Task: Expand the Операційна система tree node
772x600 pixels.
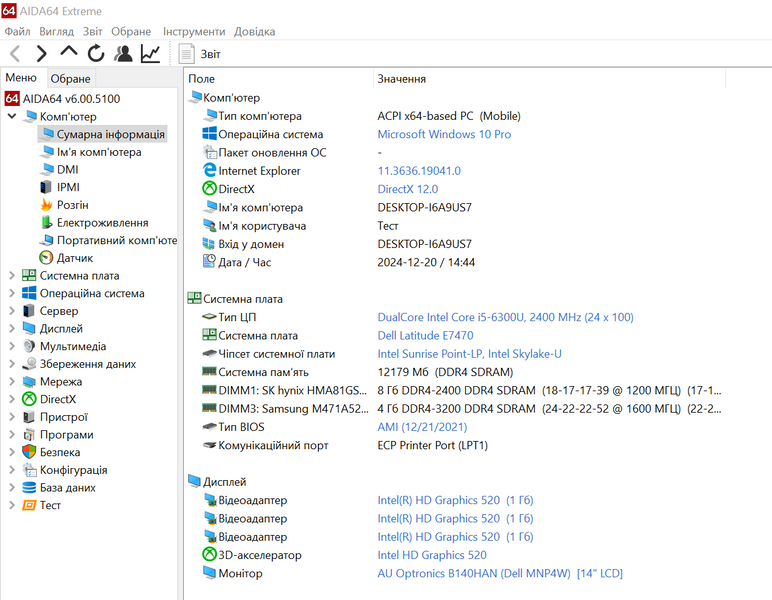Action: 12,293
